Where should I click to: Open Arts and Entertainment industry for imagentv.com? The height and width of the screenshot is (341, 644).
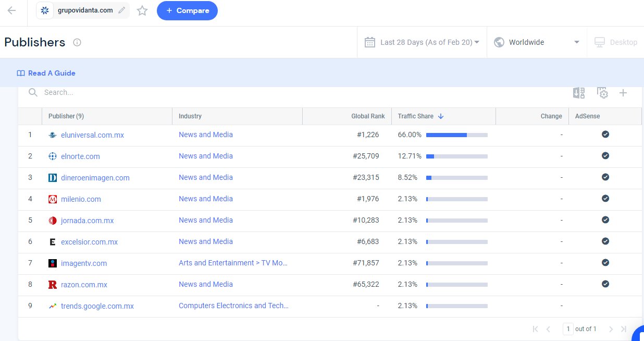point(233,263)
